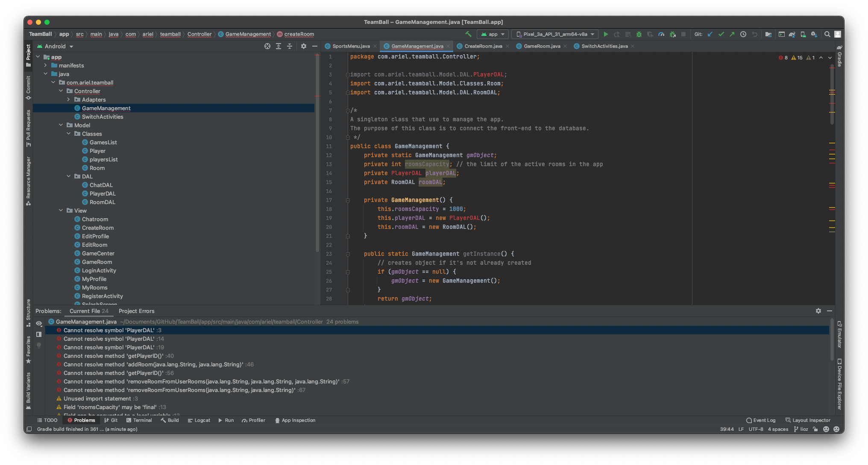Open Device Manager icon in toolbar
Image resolution: width=868 pixels, height=465 pixels.
click(803, 34)
